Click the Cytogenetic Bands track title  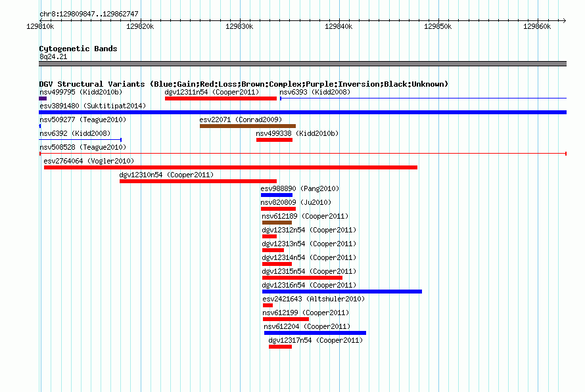78,49
